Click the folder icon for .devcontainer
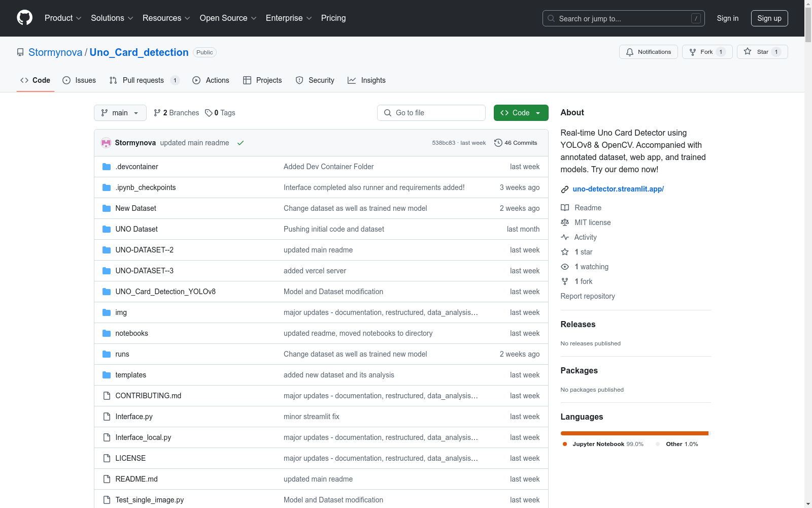 (107, 167)
